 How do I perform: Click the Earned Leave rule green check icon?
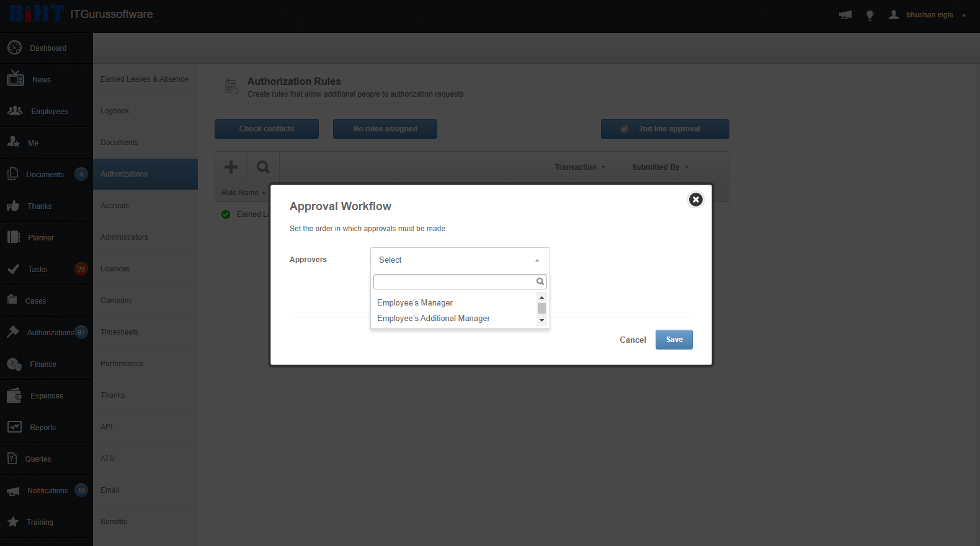point(226,214)
